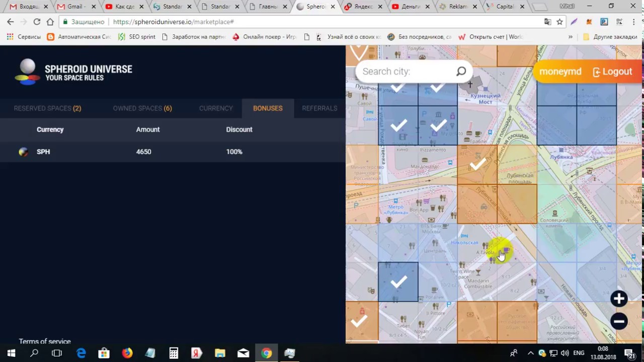
Task: Open Yandex browser from the taskbar
Action: coord(197,353)
